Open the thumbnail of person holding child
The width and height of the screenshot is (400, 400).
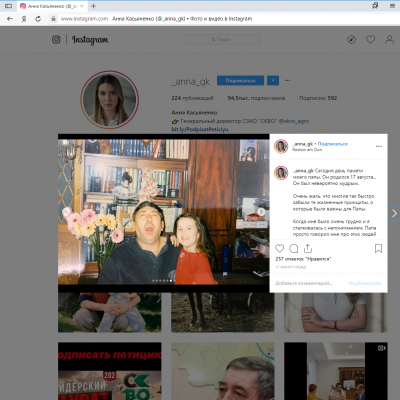pyautogui.click(x=109, y=313)
